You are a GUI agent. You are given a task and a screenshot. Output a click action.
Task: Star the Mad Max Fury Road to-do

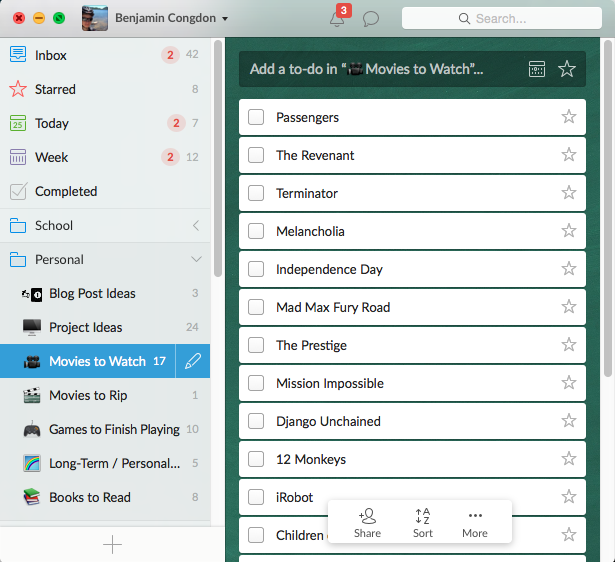point(568,307)
